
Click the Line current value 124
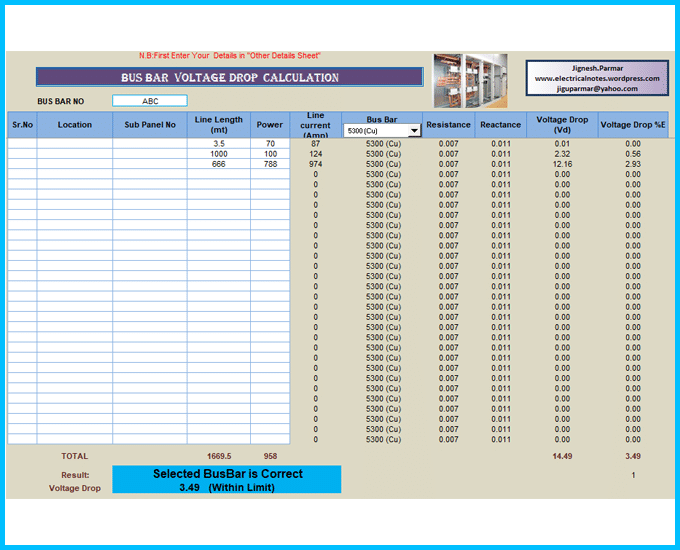[315, 154]
